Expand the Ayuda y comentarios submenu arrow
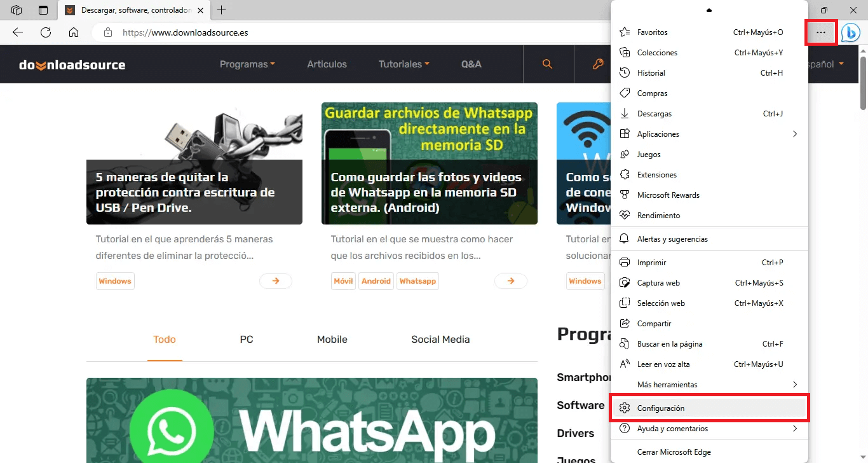Screen dimensions: 868x463 point(795,428)
